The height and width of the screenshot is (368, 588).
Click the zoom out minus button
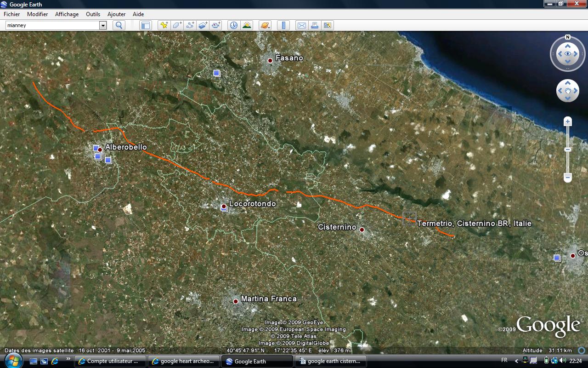click(568, 178)
